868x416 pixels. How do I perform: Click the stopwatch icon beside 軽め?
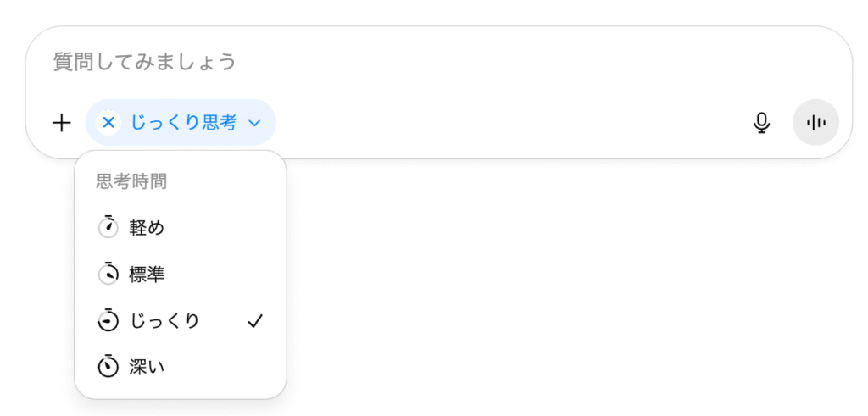tap(108, 227)
